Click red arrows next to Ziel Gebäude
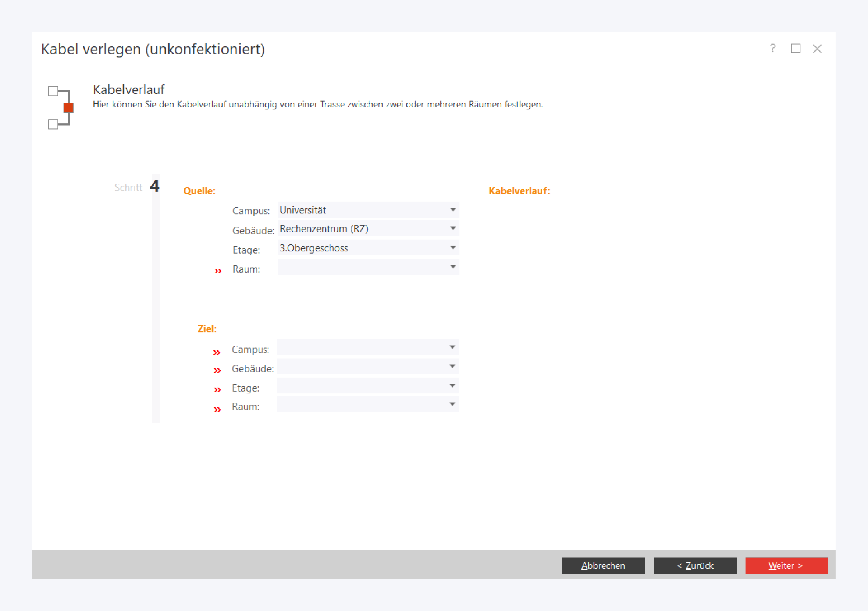 pos(217,370)
